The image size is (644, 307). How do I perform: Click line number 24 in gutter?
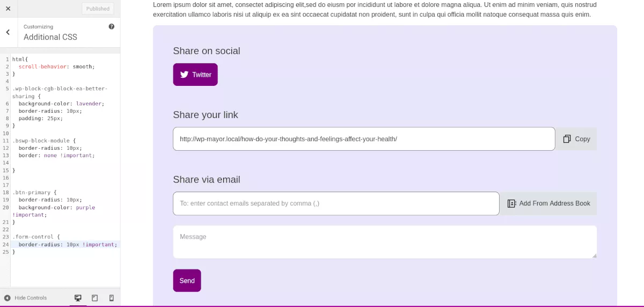pos(6,245)
